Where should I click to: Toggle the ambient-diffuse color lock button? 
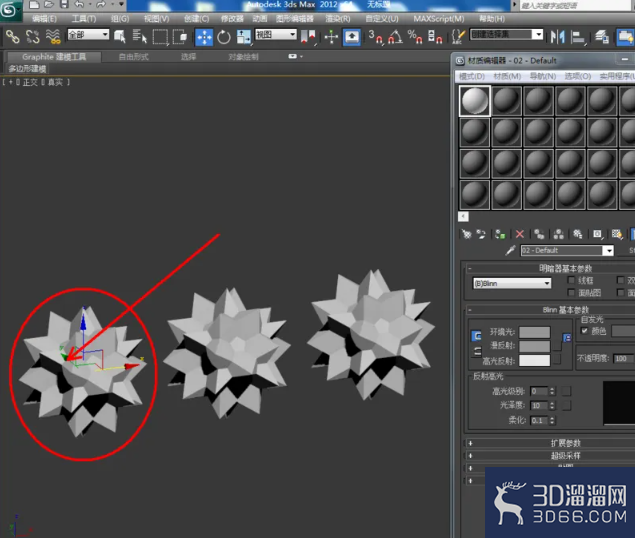click(477, 336)
